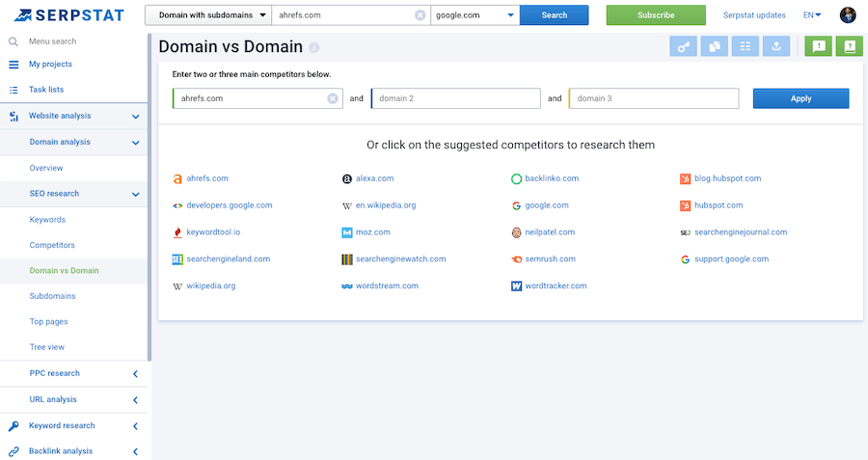The width and height of the screenshot is (868, 460).
Task: Click the ahrefs.com favicon in suggestions
Action: pos(177,178)
